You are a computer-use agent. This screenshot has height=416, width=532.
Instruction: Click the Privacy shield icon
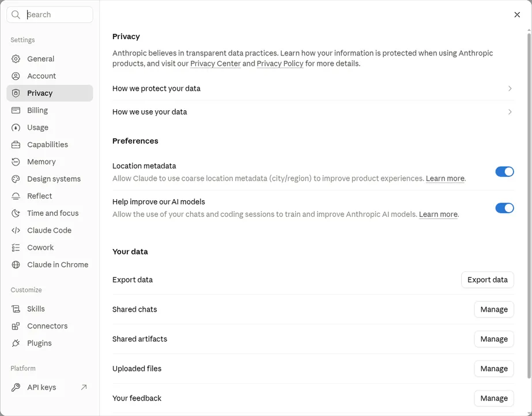(x=16, y=93)
